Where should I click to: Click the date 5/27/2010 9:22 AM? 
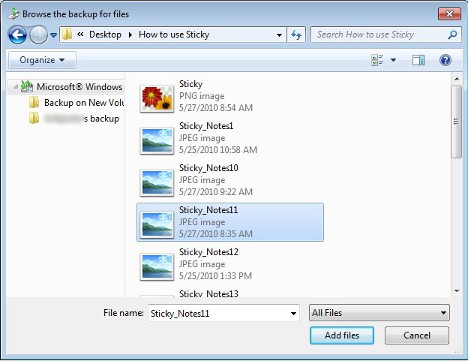coord(216,192)
